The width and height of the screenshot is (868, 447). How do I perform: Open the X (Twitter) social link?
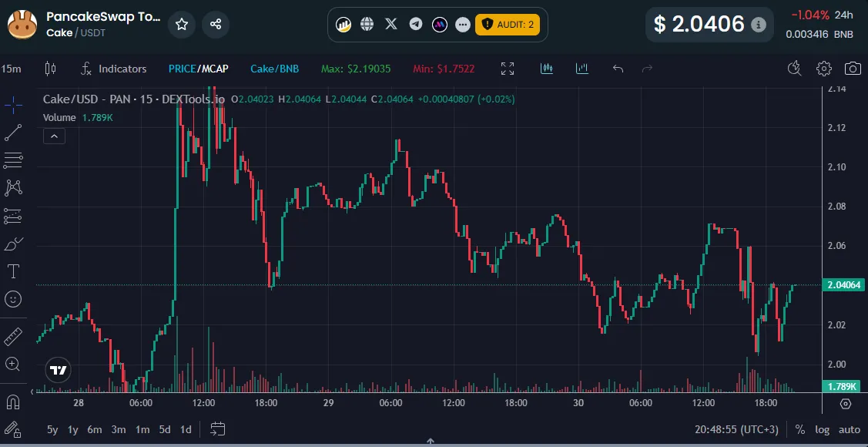pos(391,25)
